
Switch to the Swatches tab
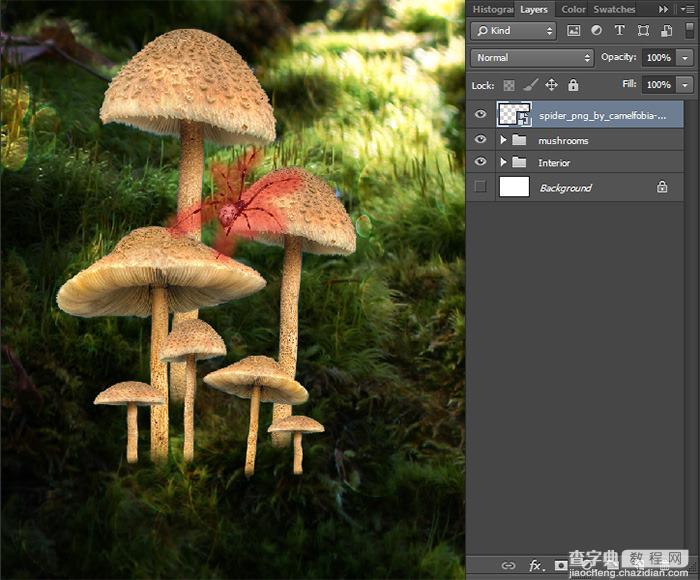coord(614,9)
